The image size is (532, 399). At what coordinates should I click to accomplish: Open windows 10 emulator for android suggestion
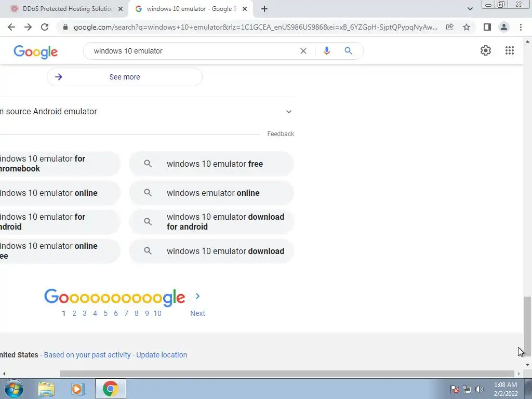click(x=60, y=222)
